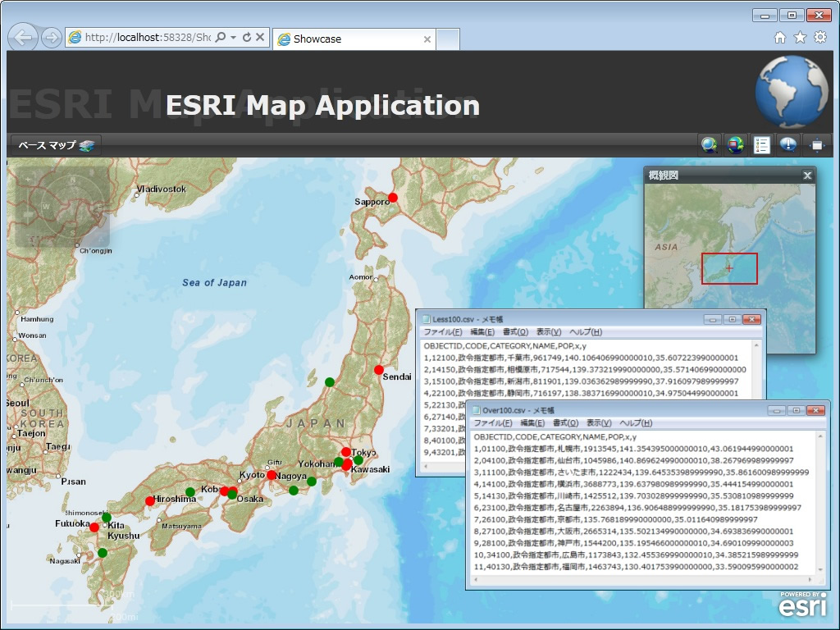
Task: Open the legend list icon
Action: point(761,145)
